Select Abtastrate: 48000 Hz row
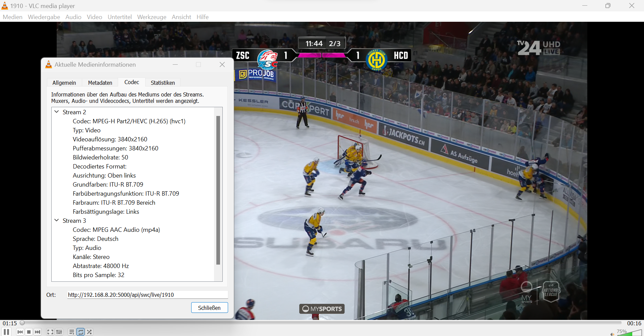Image resolution: width=644 pixels, height=336 pixels. pyautogui.click(x=101, y=266)
